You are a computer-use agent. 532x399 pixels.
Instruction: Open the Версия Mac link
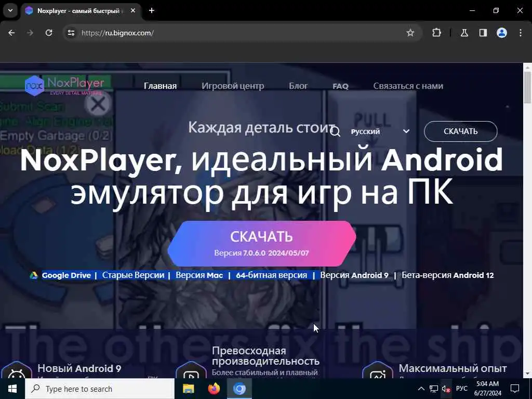tap(199, 275)
